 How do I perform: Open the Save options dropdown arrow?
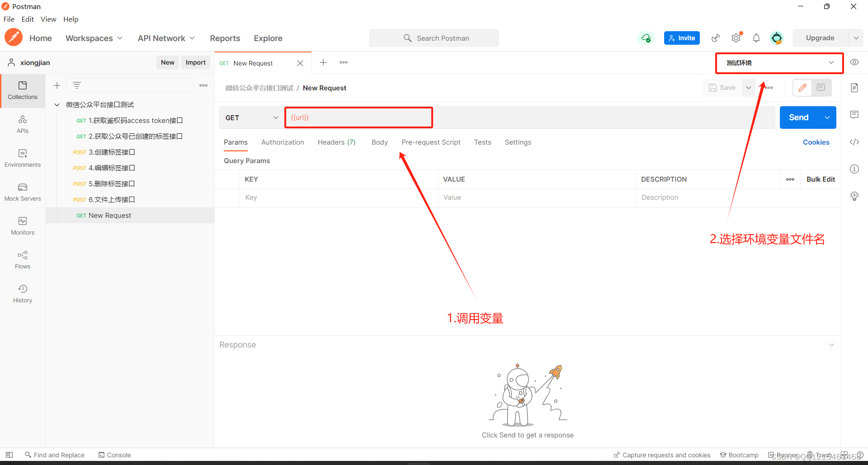coord(749,88)
